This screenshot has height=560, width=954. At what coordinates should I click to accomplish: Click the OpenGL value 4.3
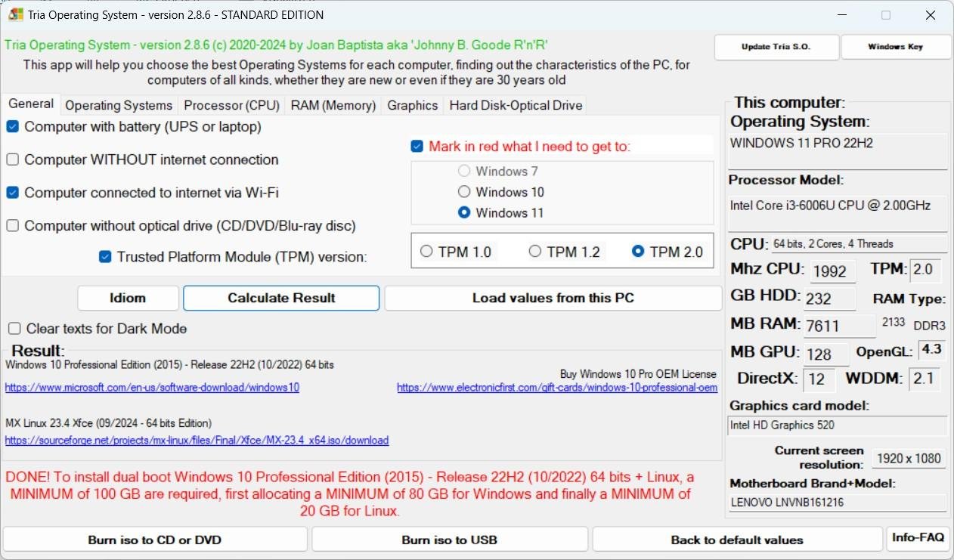[931, 351]
